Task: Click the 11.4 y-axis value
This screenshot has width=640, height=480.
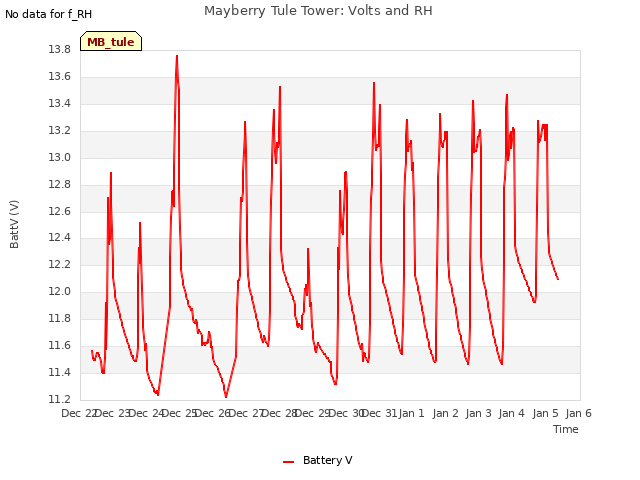Action: coord(60,372)
